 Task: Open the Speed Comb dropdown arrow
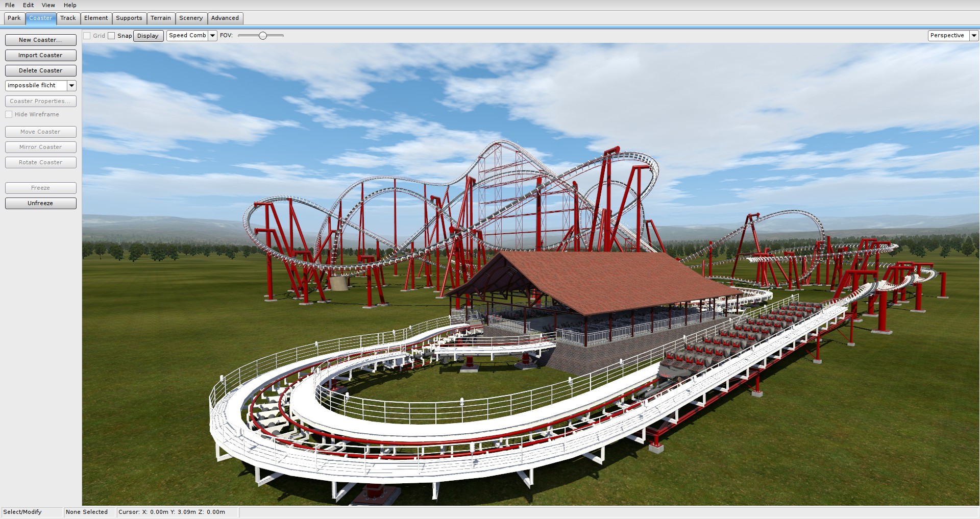pyautogui.click(x=213, y=36)
